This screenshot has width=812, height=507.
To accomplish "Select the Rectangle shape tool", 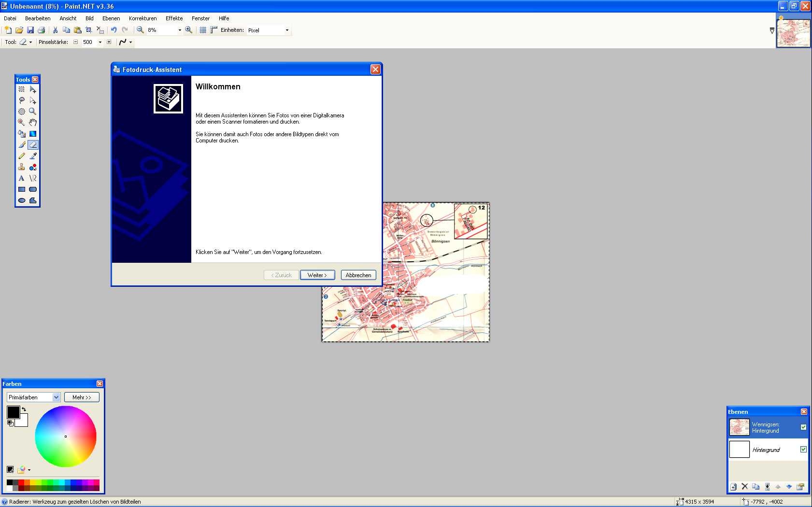I will coord(22,189).
